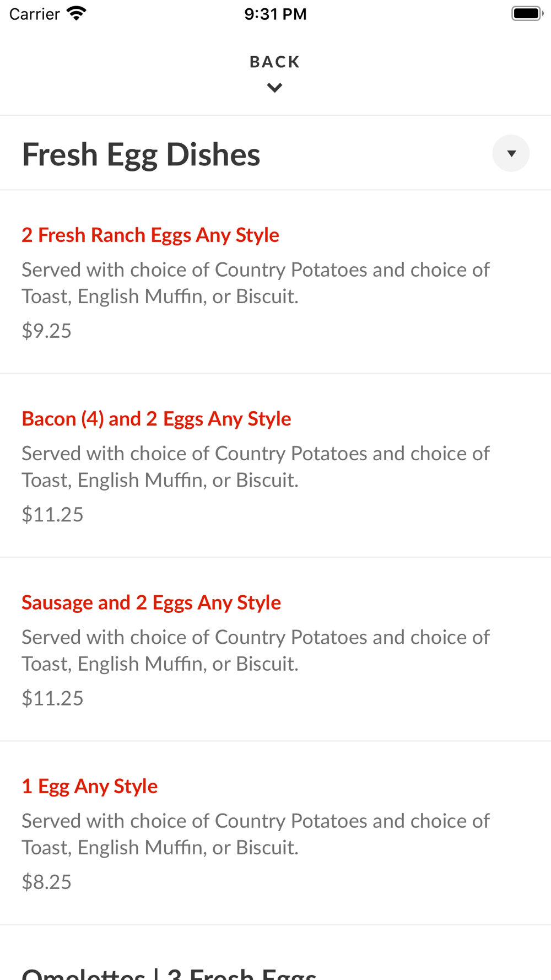Open the Fresh Egg Dishes category dropdown arrow

[x=511, y=153]
